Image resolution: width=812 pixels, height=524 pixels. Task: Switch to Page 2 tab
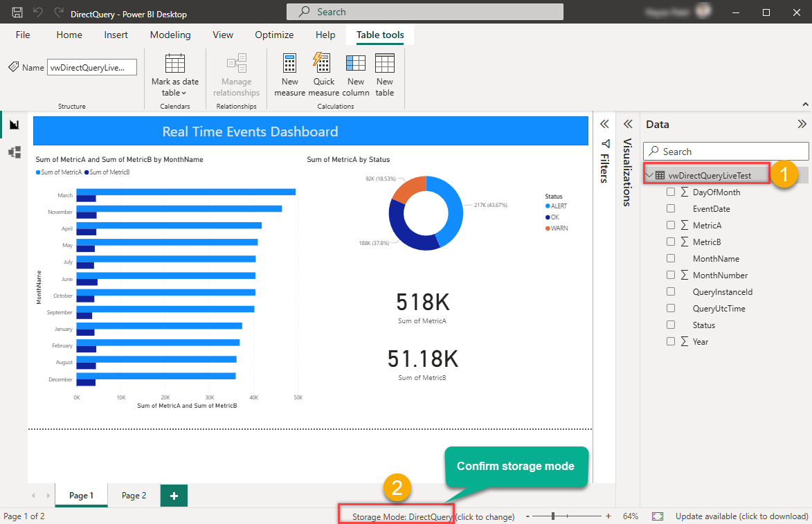click(134, 496)
